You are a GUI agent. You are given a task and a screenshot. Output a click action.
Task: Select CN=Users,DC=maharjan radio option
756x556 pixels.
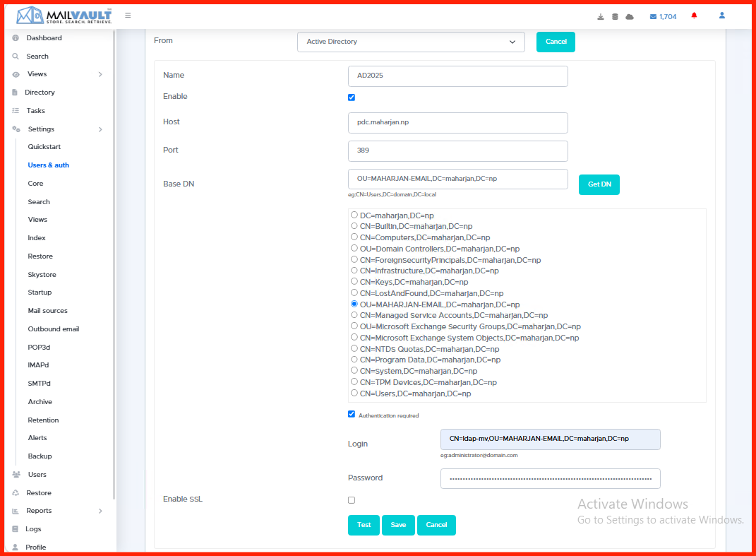click(354, 393)
